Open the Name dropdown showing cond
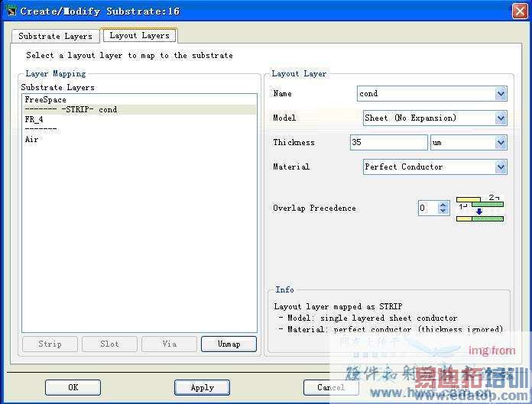The image size is (532, 404). 432,94
